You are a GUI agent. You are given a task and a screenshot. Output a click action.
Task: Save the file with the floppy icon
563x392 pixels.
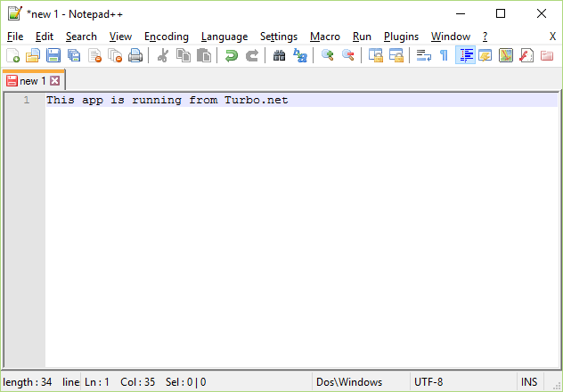tap(53, 55)
